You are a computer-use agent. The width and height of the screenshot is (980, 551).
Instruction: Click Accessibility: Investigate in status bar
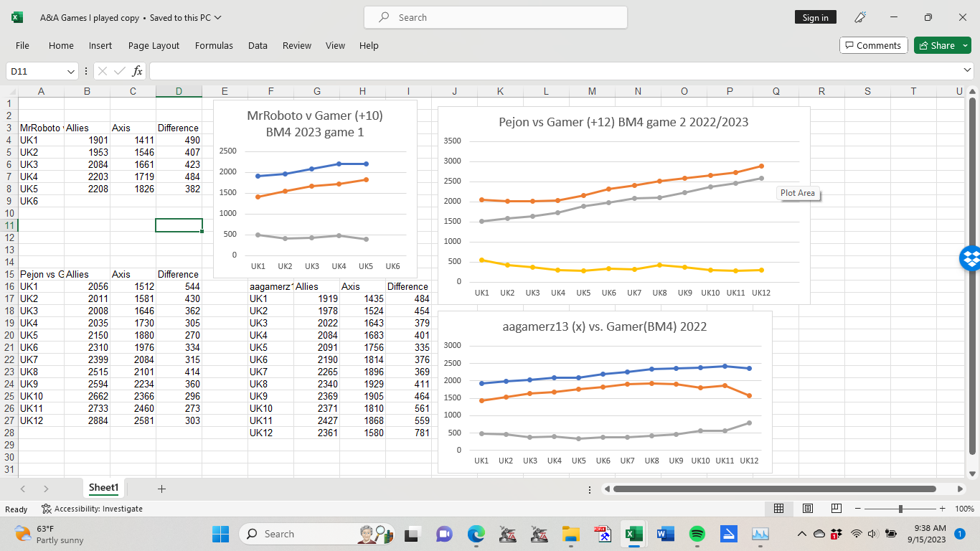click(x=92, y=509)
